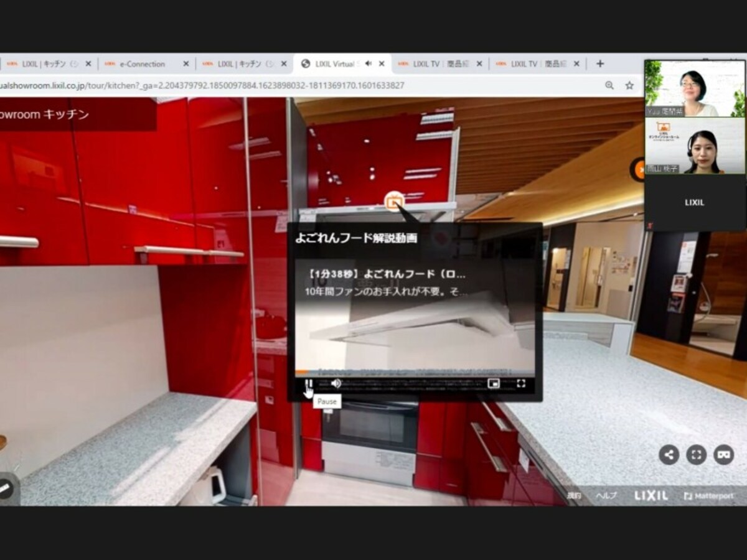
Task: Click the orange video tag above the hood
Action: (x=393, y=201)
